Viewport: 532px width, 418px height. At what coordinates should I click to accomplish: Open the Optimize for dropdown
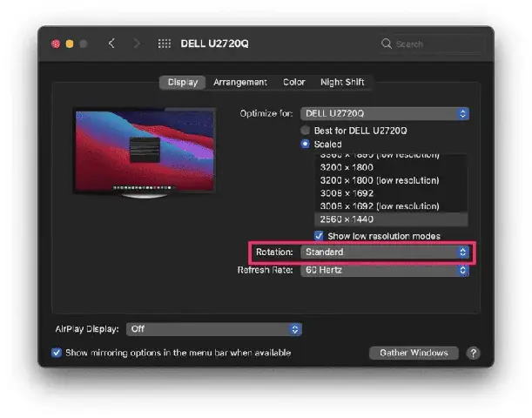(384, 113)
